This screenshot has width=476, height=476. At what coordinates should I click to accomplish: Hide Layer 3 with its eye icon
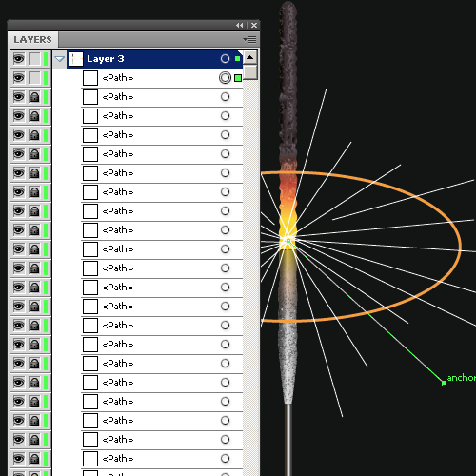tap(19, 59)
